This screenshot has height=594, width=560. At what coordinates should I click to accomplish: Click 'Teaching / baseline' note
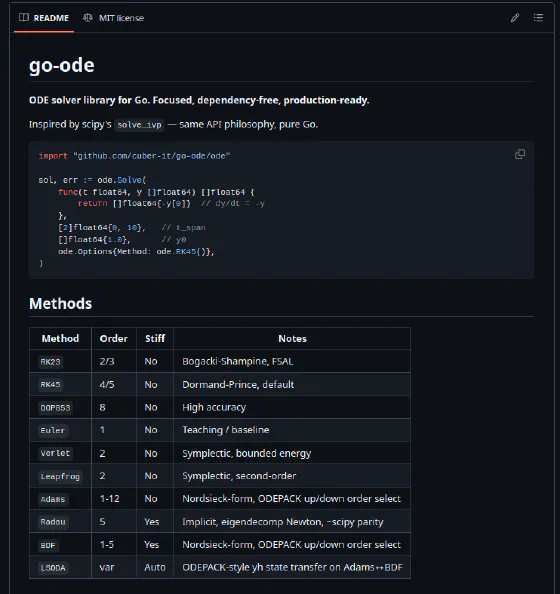click(226, 430)
